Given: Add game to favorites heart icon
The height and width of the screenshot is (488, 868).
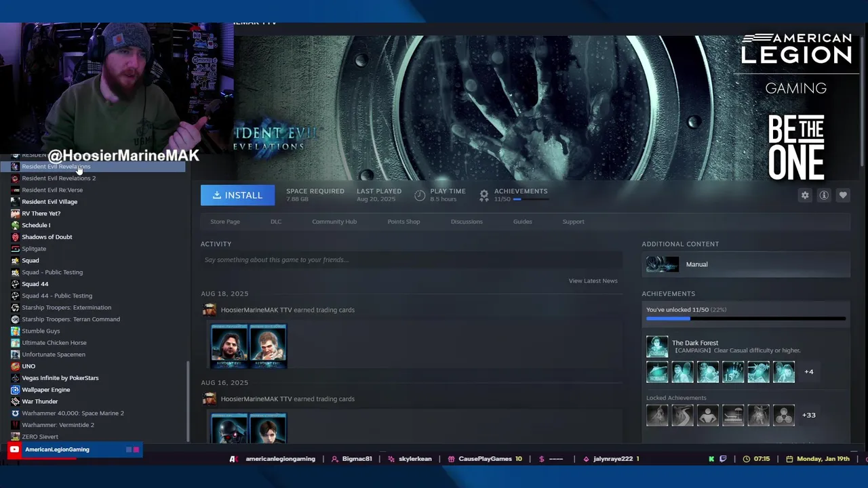Looking at the screenshot, I should pos(843,195).
